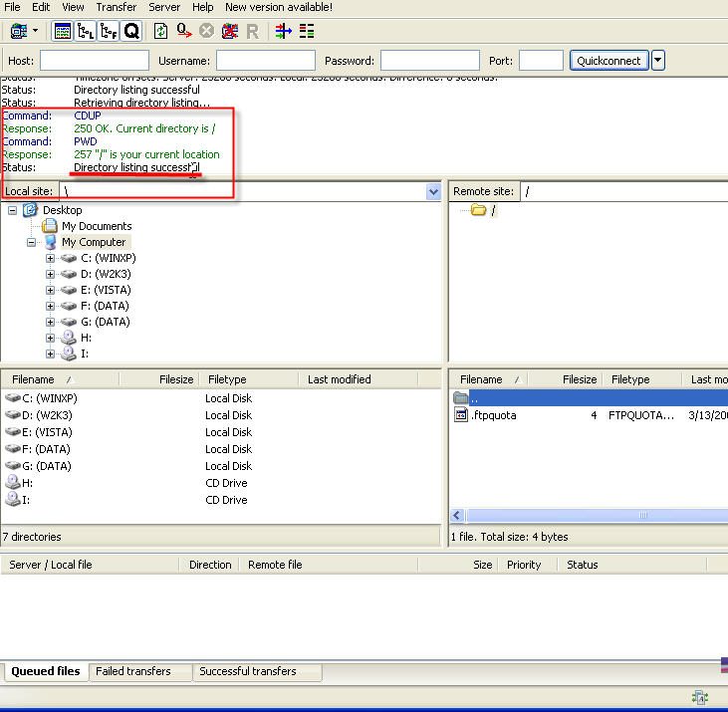Select I: CD drive in file list
The width and height of the screenshot is (728, 712).
[26, 500]
